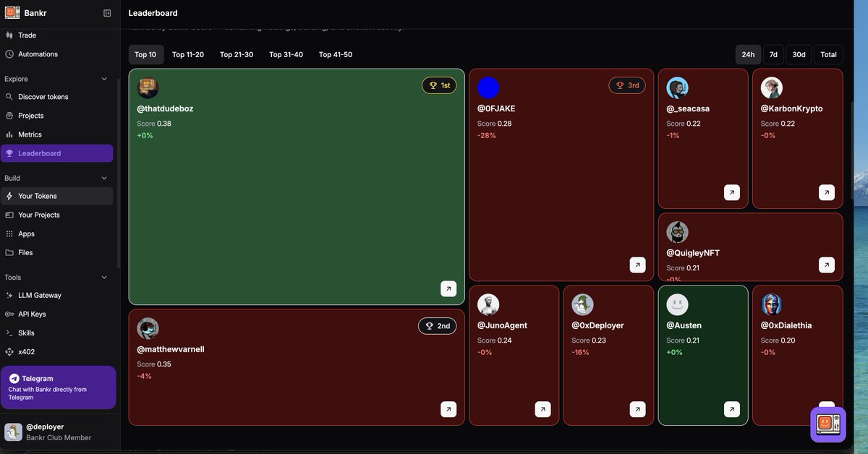
Task: Switch to Top 11-20 tab
Action: tap(188, 54)
